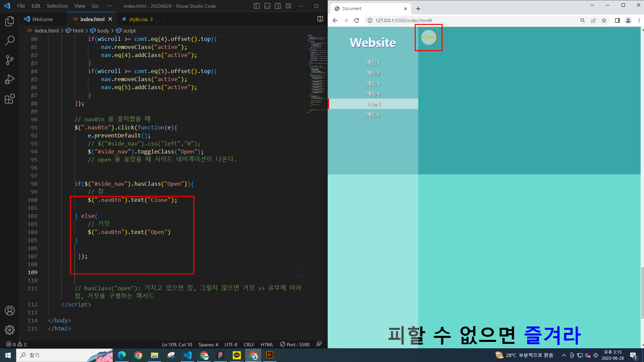644x362 pixels.
Task: Toggle the bottom panel layout
Action: point(267,6)
